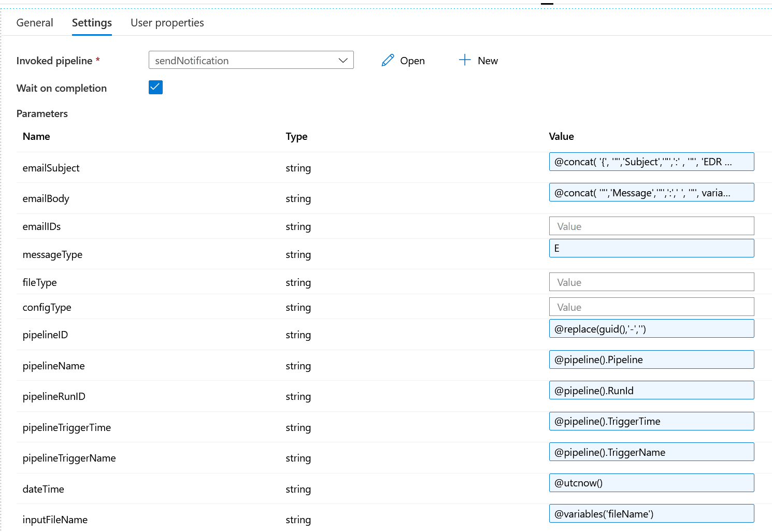Click the pipelineID value field
The width and height of the screenshot is (772, 532).
[x=651, y=329]
